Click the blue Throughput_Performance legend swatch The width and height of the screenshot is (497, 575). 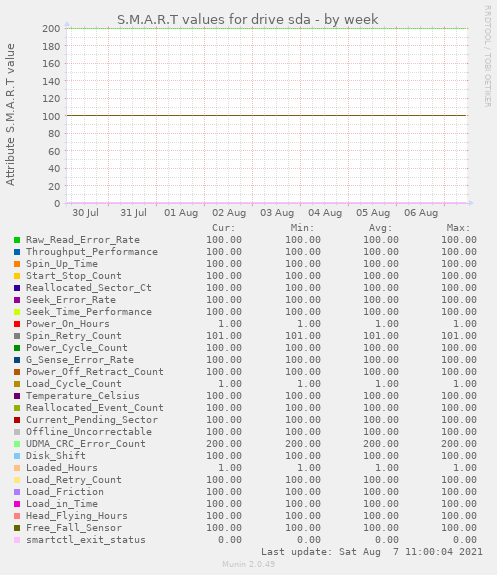tap(17, 252)
